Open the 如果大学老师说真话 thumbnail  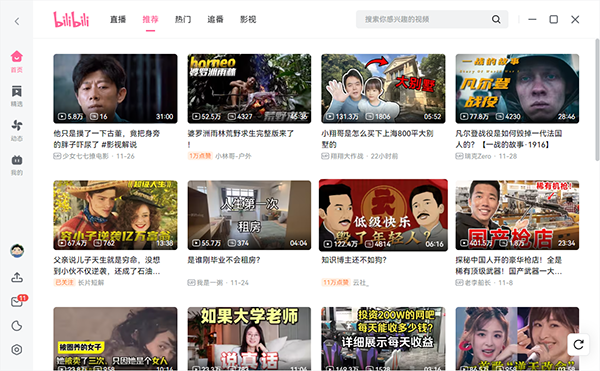pos(249,338)
